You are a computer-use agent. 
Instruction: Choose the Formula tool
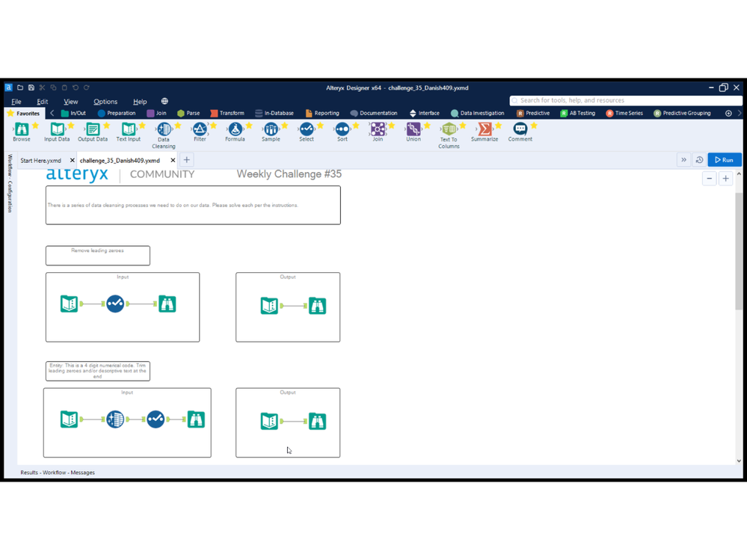coord(235,132)
